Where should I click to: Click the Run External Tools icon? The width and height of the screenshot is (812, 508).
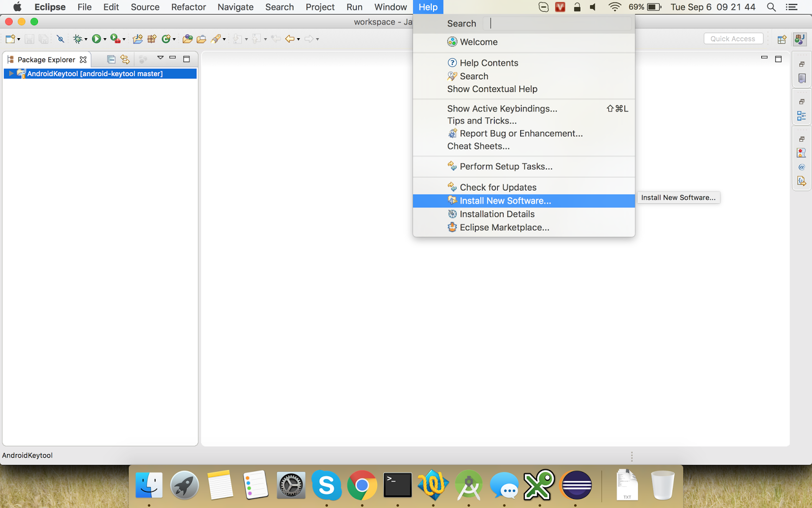(115, 39)
